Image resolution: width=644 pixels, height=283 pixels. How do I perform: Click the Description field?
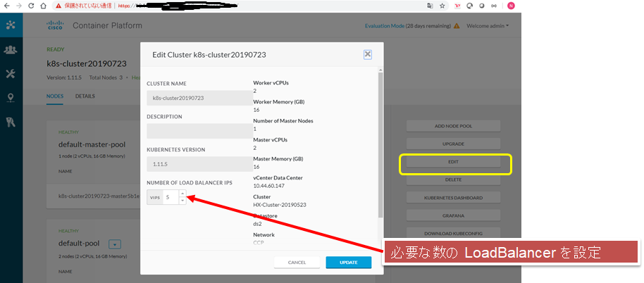pos(199,131)
